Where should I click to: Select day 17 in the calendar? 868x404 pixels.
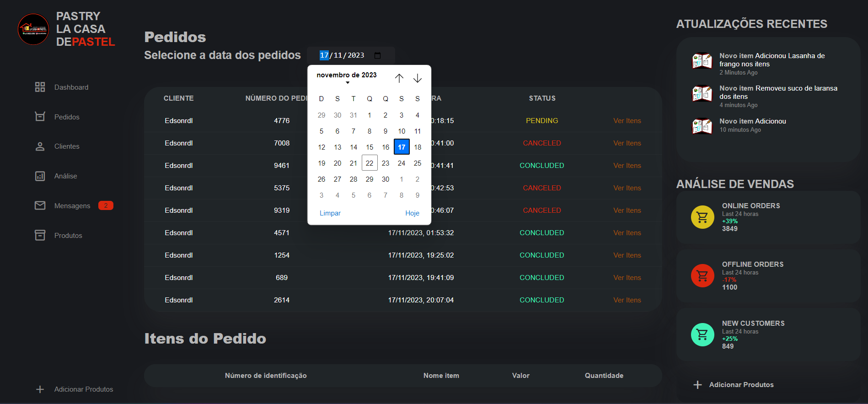(402, 147)
